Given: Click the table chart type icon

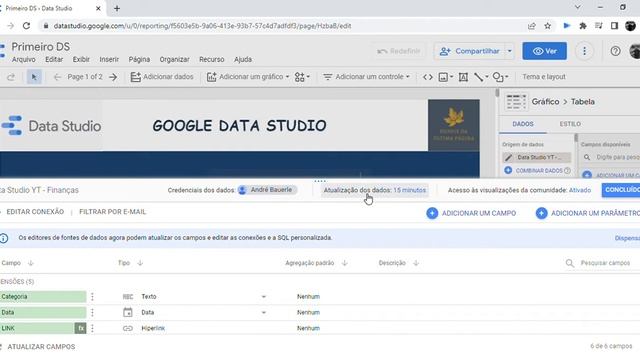Looking at the screenshot, I should coord(516,102).
